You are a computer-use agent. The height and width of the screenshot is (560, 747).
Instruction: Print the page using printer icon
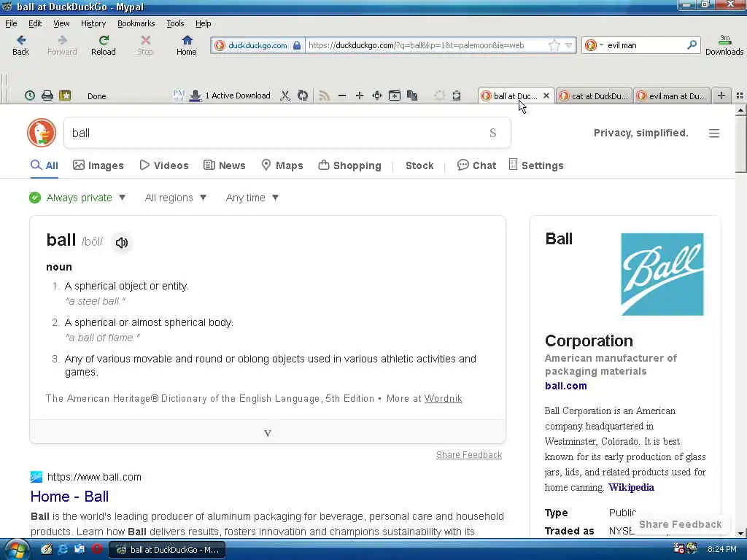click(x=47, y=96)
